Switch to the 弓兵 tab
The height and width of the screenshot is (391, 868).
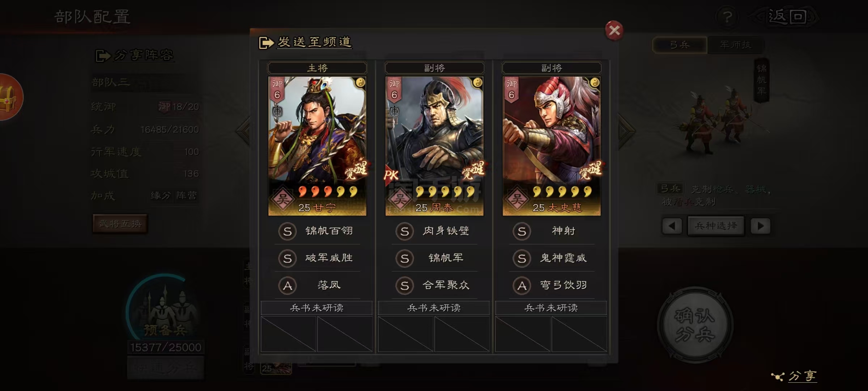(x=680, y=45)
